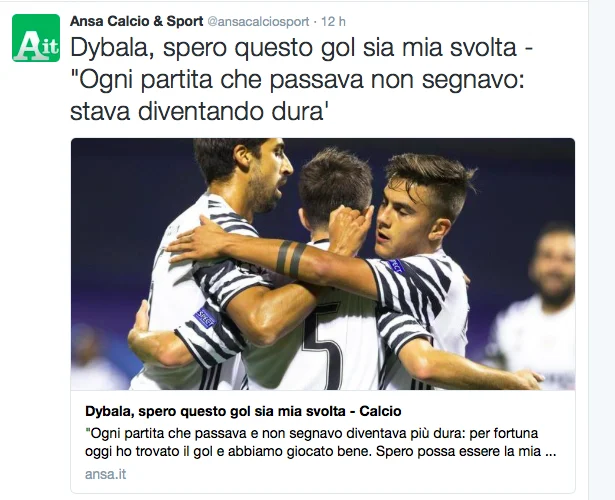The image size is (615, 500).
Task: Open the players celebration photo
Action: pos(323,264)
